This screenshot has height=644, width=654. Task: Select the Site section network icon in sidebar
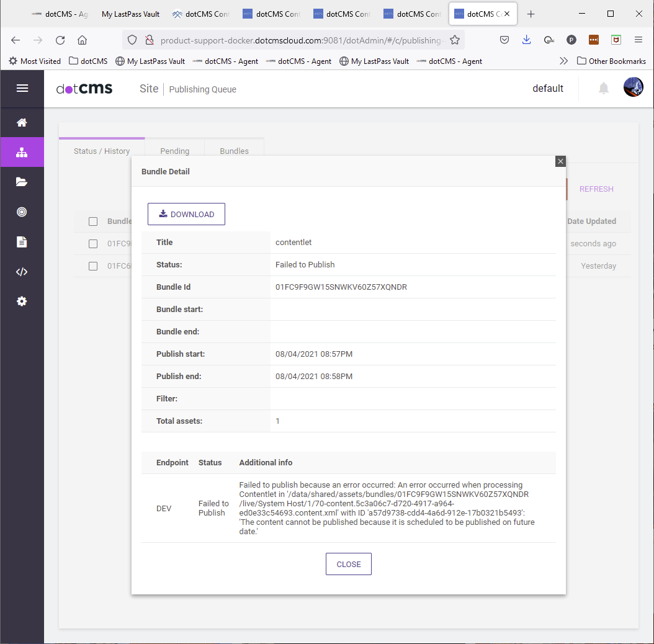pos(22,152)
